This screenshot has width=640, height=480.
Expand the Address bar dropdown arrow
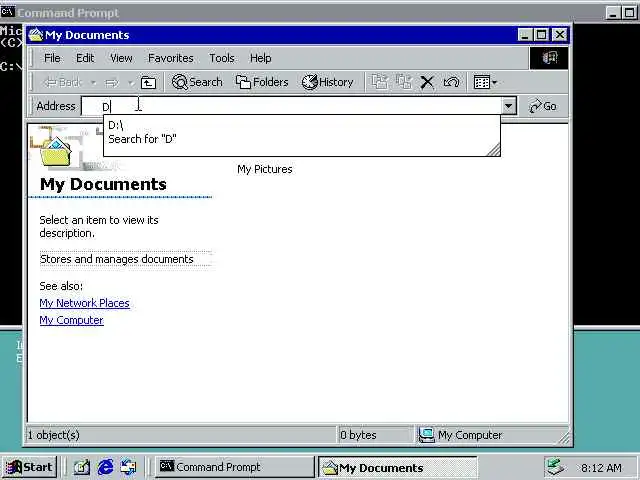[x=508, y=106]
